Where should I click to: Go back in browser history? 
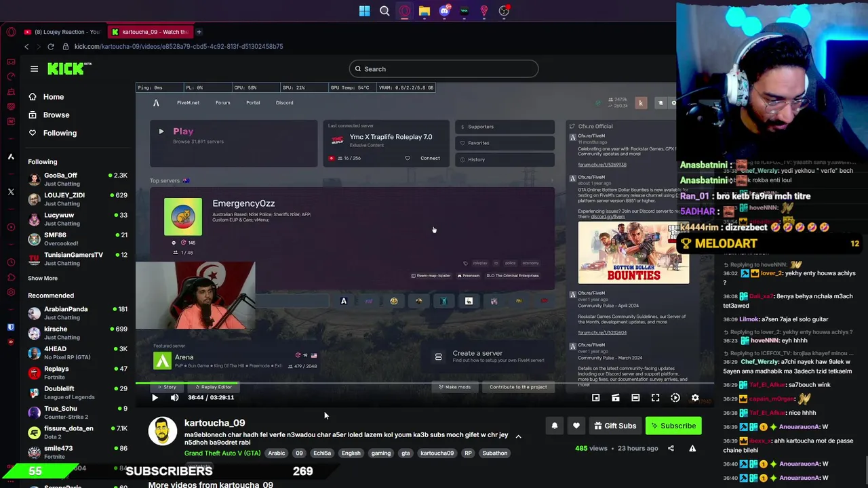tap(26, 47)
